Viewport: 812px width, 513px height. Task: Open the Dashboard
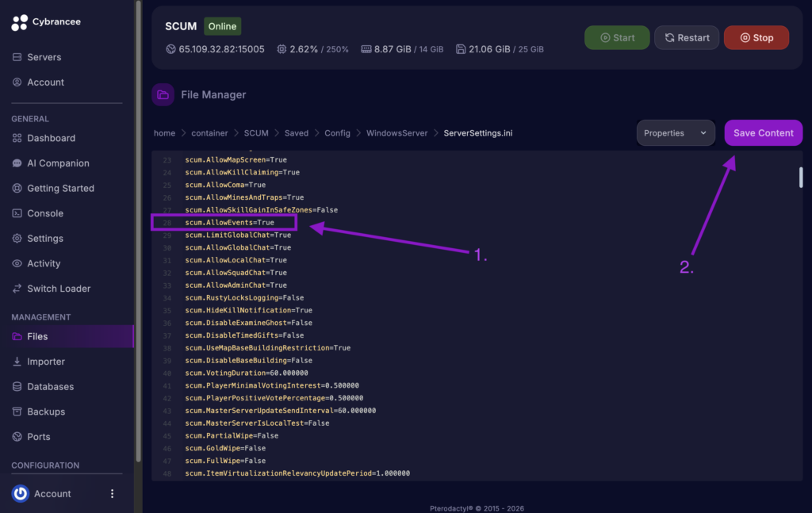(51, 138)
